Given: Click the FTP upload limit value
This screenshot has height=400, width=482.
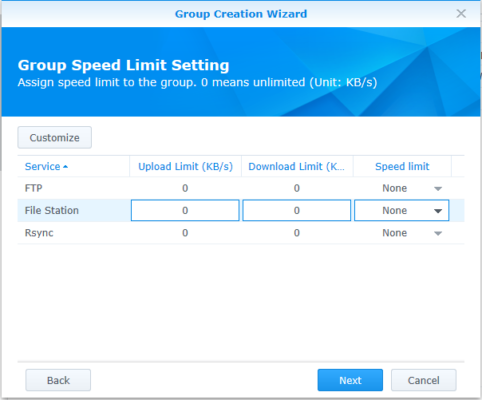Looking at the screenshot, I should click(x=185, y=188).
